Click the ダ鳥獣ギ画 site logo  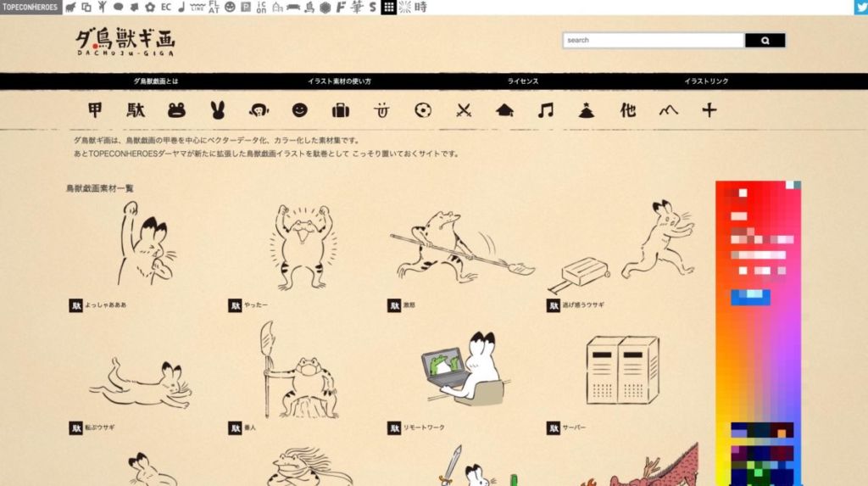125,42
